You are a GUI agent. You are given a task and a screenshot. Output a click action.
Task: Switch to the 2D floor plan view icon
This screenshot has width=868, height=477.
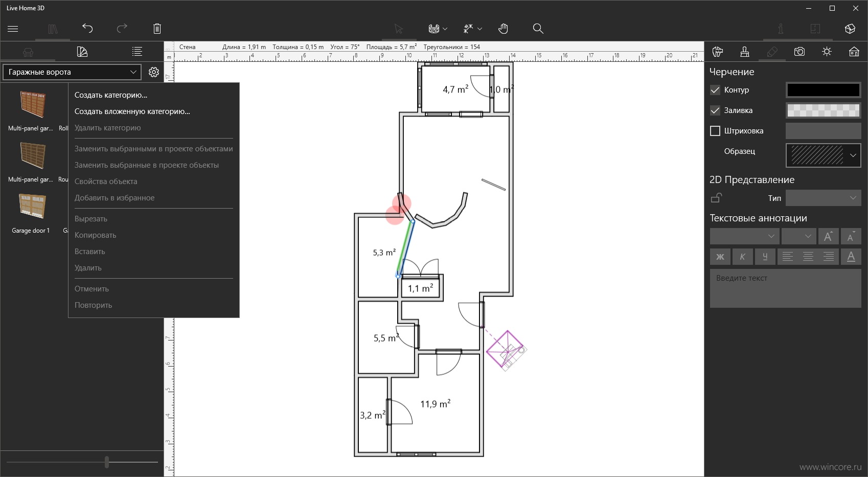(815, 29)
